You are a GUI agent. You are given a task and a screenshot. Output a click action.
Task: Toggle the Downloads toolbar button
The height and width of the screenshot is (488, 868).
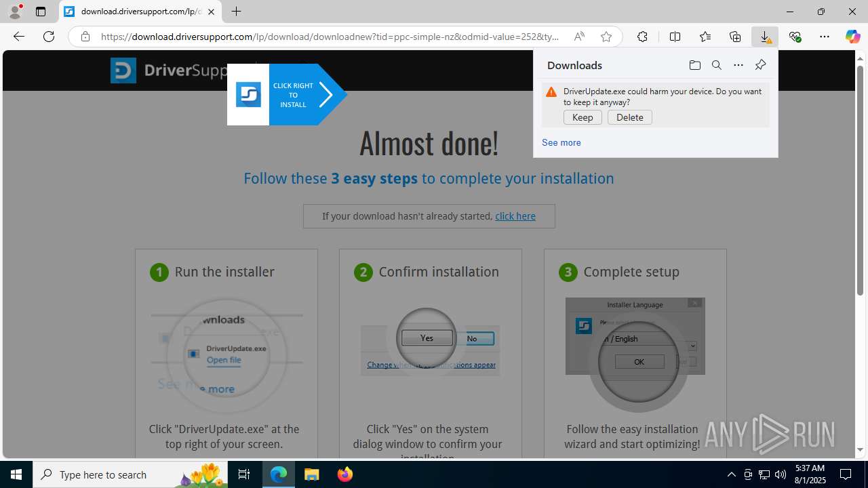coord(765,37)
